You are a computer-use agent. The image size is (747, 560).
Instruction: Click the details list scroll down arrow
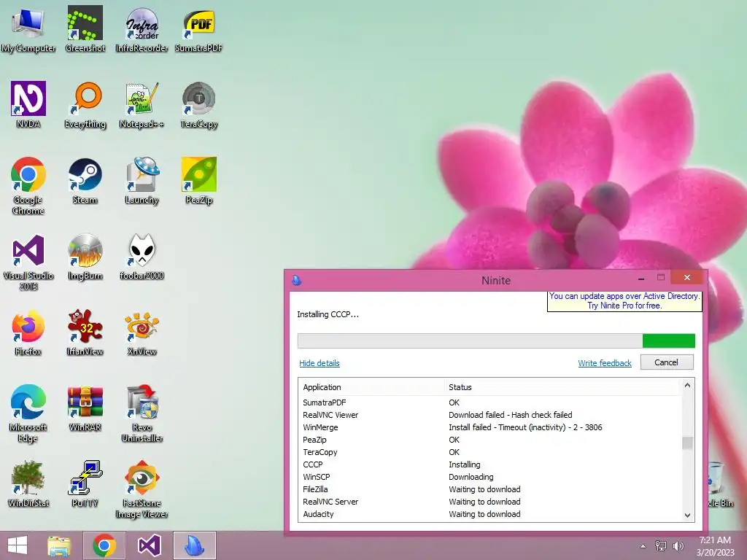(x=687, y=516)
